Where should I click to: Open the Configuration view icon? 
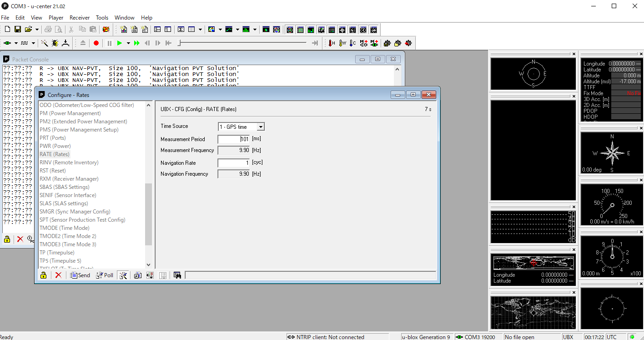pyautogui.click(x=168, y=29)
